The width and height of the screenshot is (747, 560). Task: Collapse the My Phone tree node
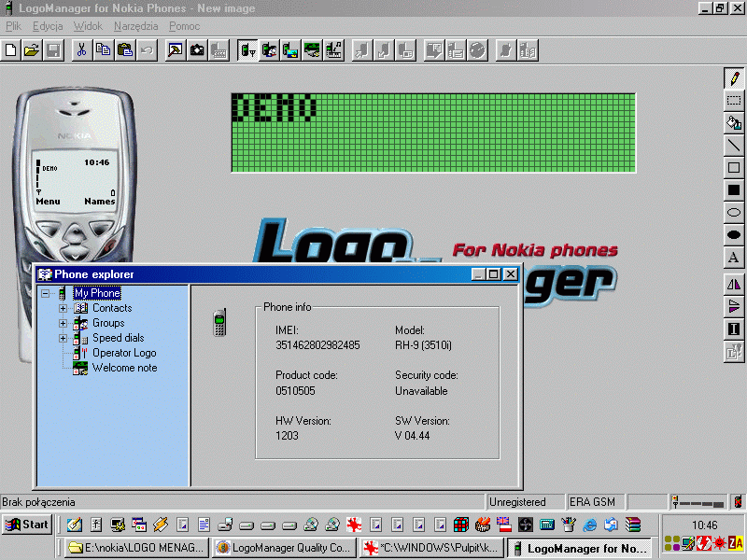click(x=46, y=293)
